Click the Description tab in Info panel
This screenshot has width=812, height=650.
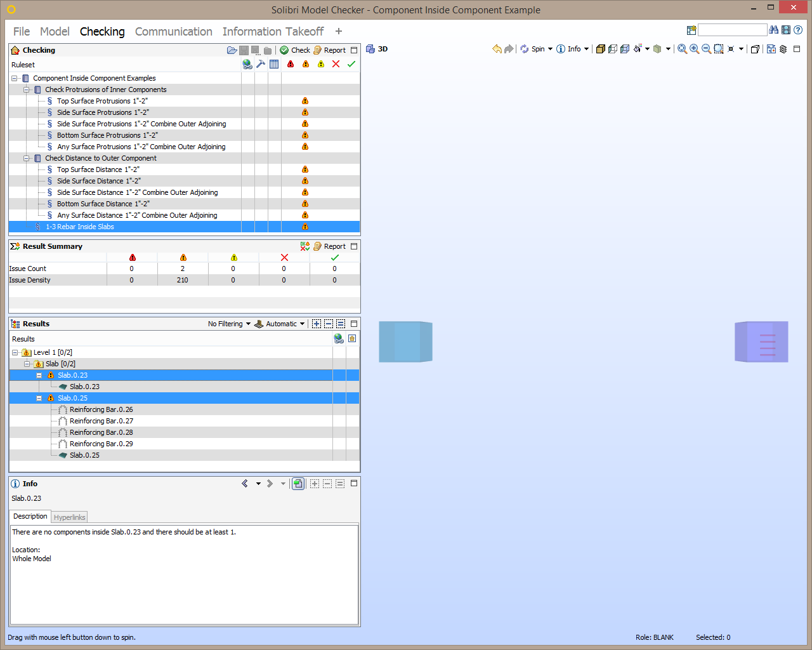click(30, 517)
